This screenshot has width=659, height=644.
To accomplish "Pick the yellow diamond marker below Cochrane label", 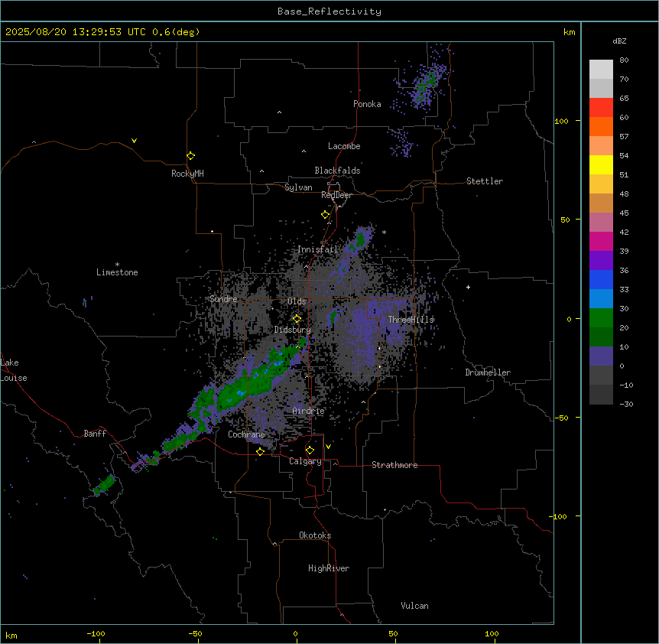I will tap(260, 451).
